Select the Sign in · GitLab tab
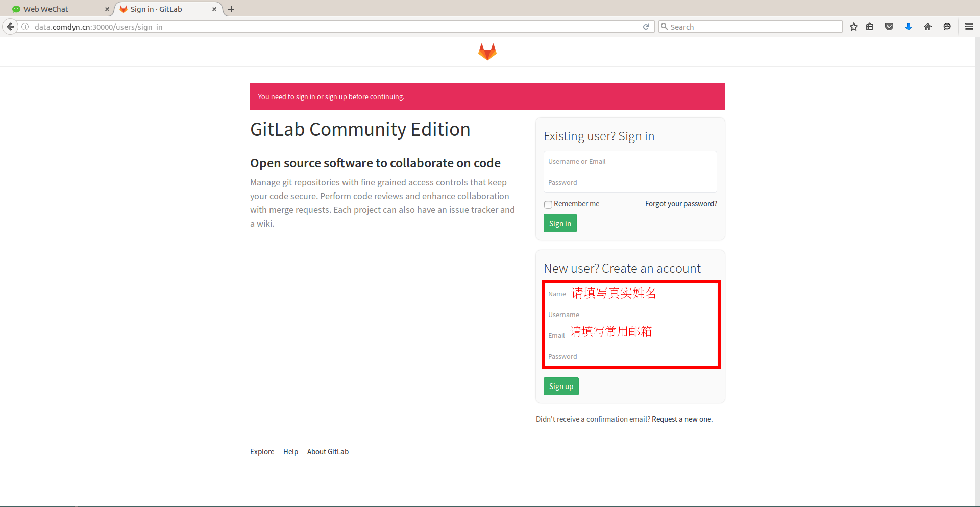This screenshot has height=507, width=980. [168, 9]
